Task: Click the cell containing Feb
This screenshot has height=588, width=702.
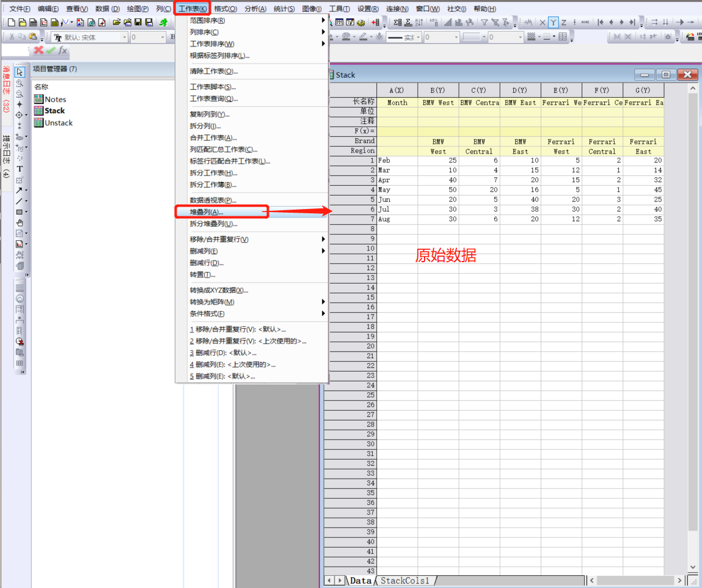Action: click(x=397, y=160)
